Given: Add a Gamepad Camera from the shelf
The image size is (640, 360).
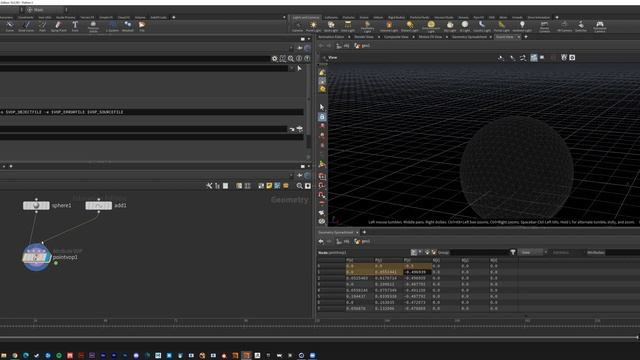Looking at the screenshot, I should [599, 27].
